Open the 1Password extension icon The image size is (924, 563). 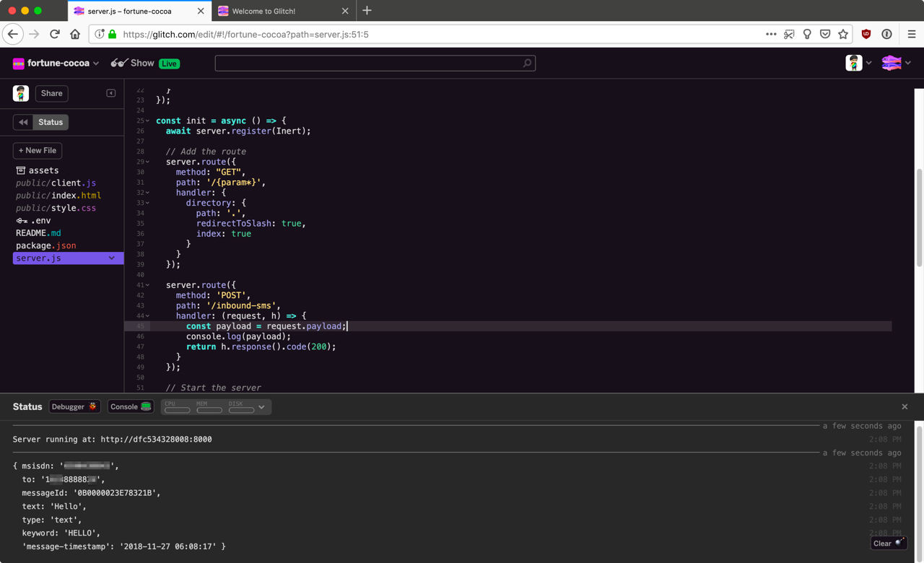point(886,34)
